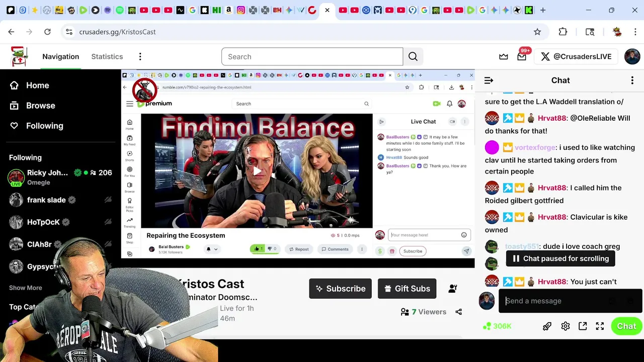644x362 pixels.
Task: Open HoTpOcK channel
Action: [x=60, y=222]
